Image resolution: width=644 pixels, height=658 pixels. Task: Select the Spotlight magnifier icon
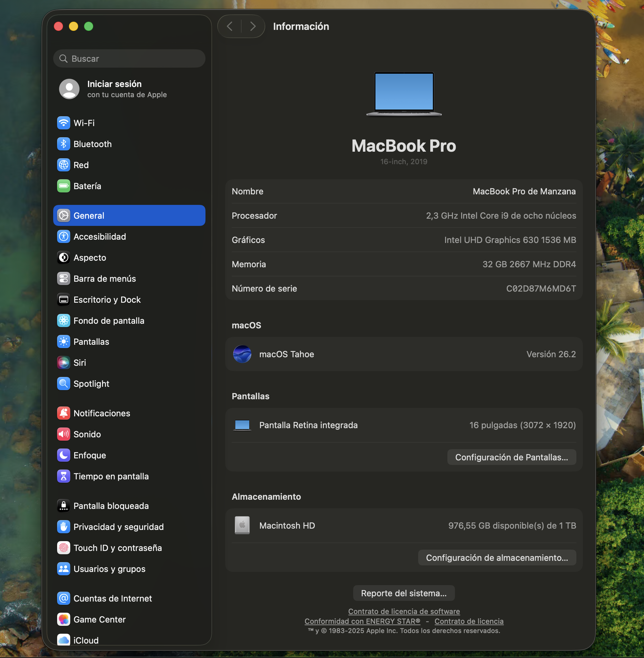[x=64, y=383]
